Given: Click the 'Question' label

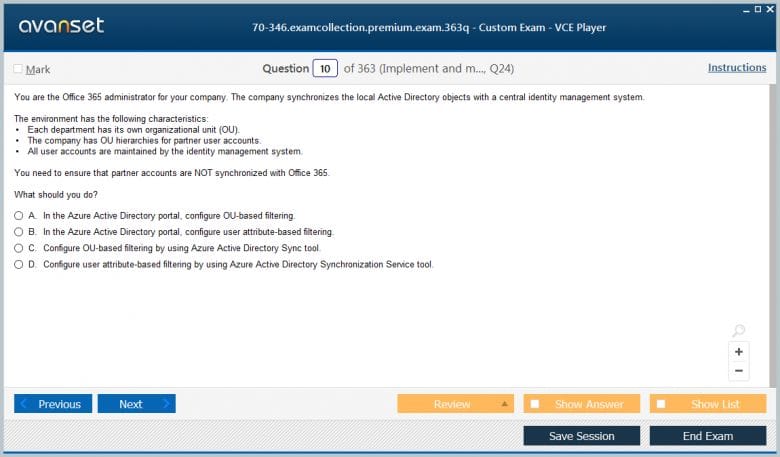Looking at the screenshot, I should tap(286, 69).
